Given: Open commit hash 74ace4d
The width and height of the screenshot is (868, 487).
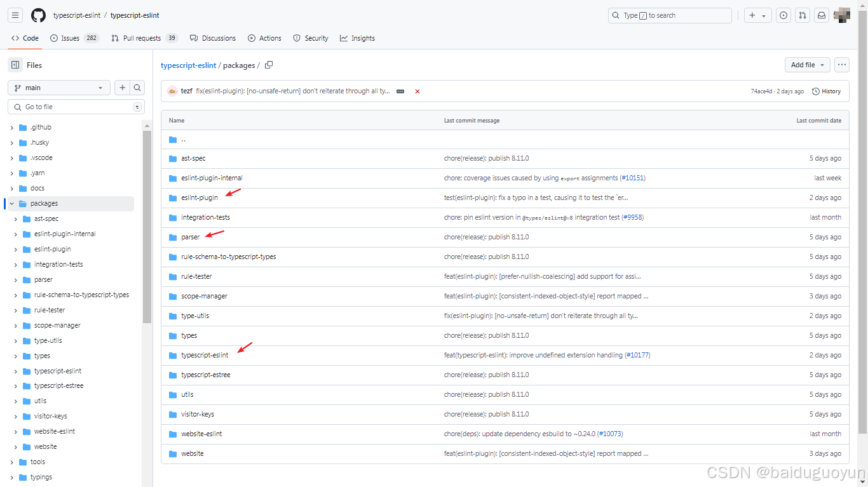Looking at the screenshot, I should pyautogui.click(x=761, y=91).
